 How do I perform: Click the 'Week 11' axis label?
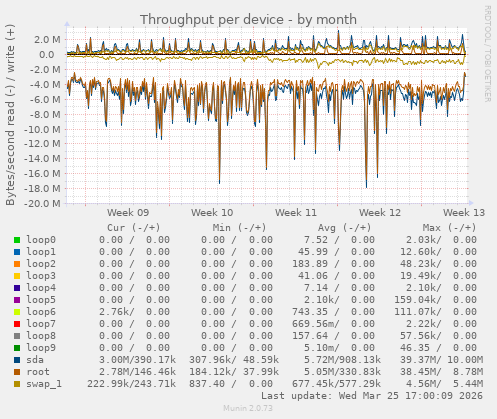pos(296,213)
